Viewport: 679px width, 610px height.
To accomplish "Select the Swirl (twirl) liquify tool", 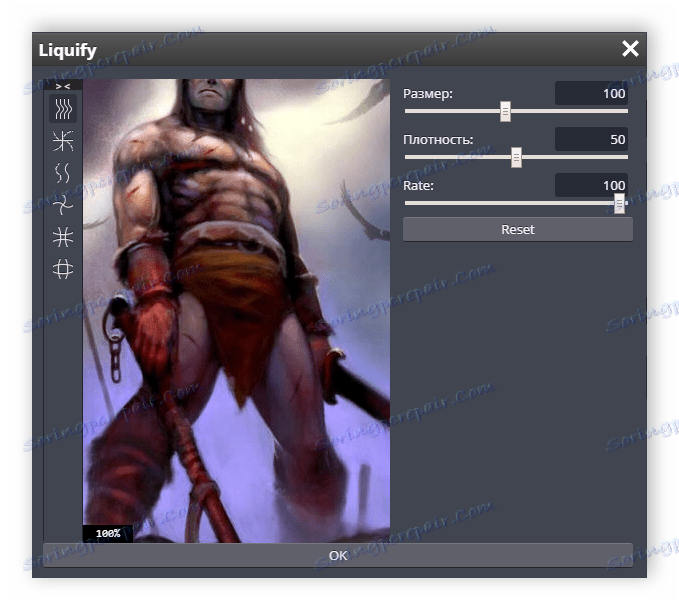I will click(x=63, y=205).
